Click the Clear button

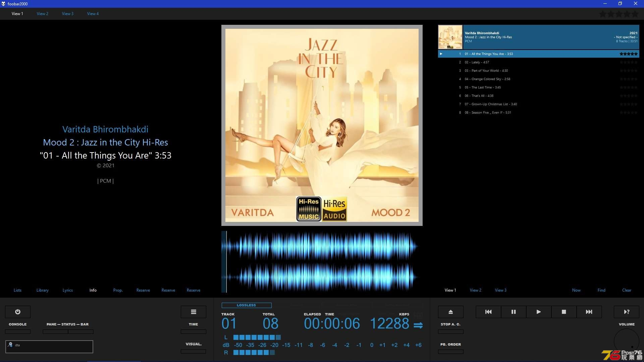pyautogui.click(x=627, y=290)
